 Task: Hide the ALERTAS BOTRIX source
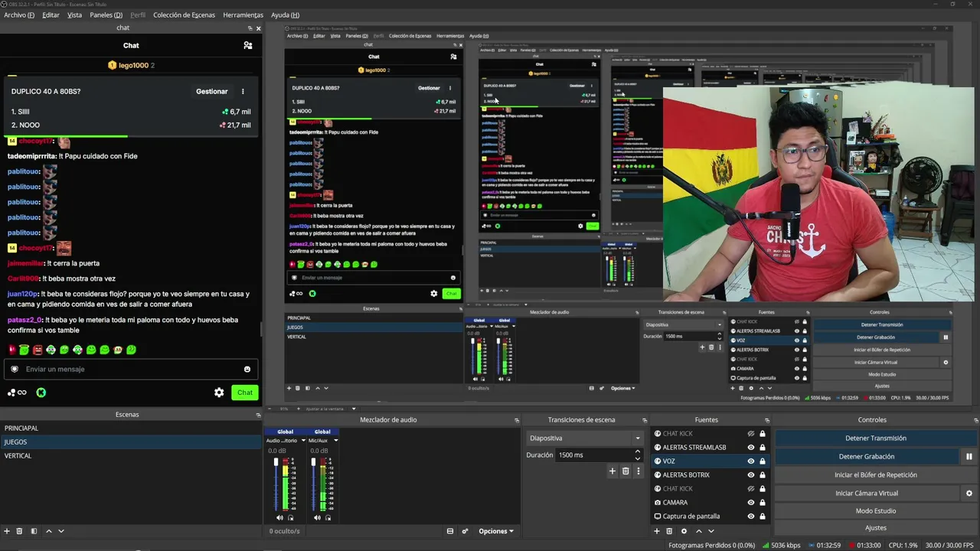pyautogui.click(x=751, y=475)
